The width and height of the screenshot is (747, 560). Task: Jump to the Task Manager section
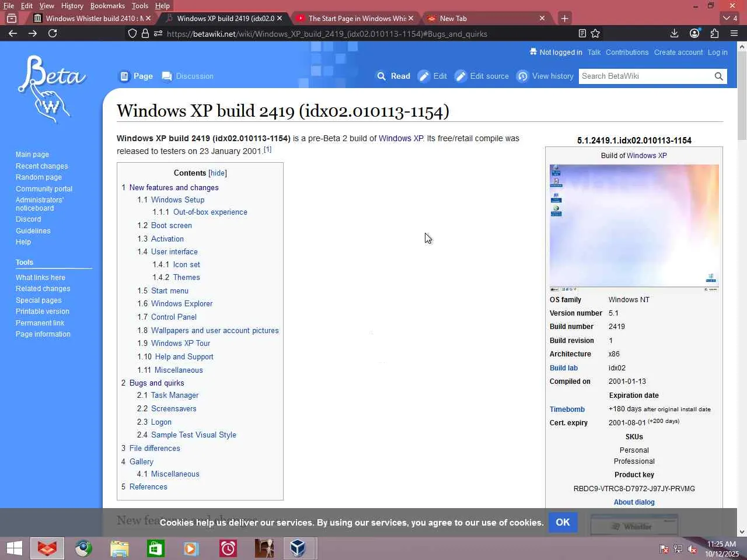pos(174,395)
